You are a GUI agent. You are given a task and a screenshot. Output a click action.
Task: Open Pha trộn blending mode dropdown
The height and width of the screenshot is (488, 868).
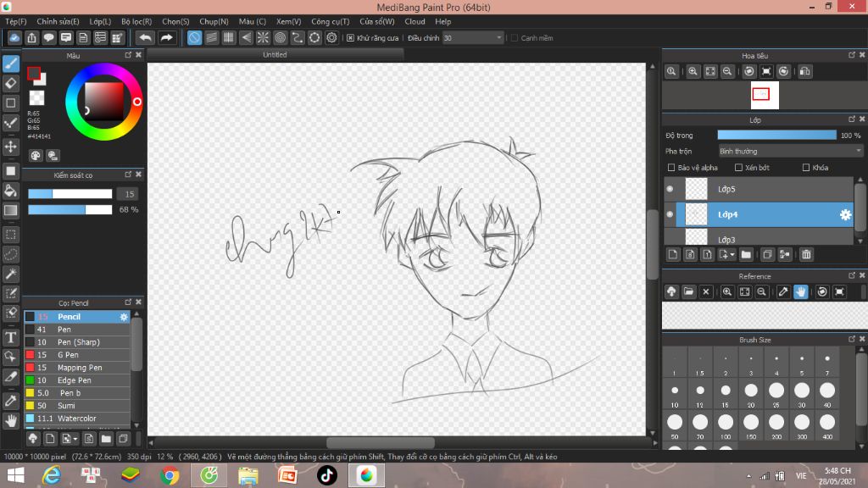790,151
